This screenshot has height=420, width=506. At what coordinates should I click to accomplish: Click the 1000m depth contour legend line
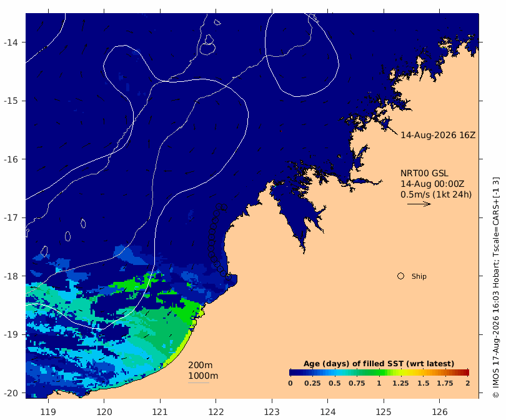coord(199,383)
